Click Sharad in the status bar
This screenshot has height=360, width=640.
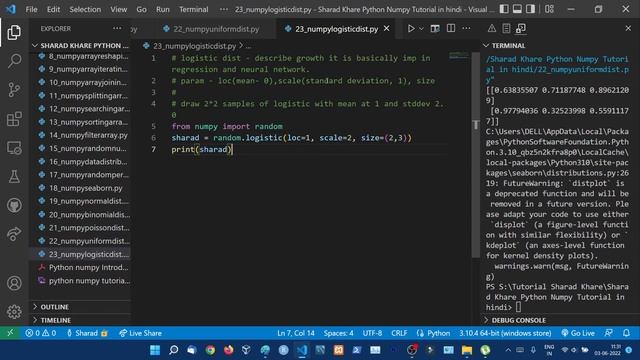[87, 333]
